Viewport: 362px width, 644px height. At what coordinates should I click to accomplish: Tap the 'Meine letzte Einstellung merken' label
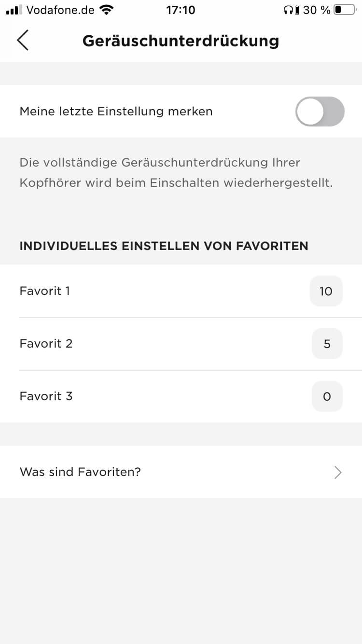[x=116, y=112]
